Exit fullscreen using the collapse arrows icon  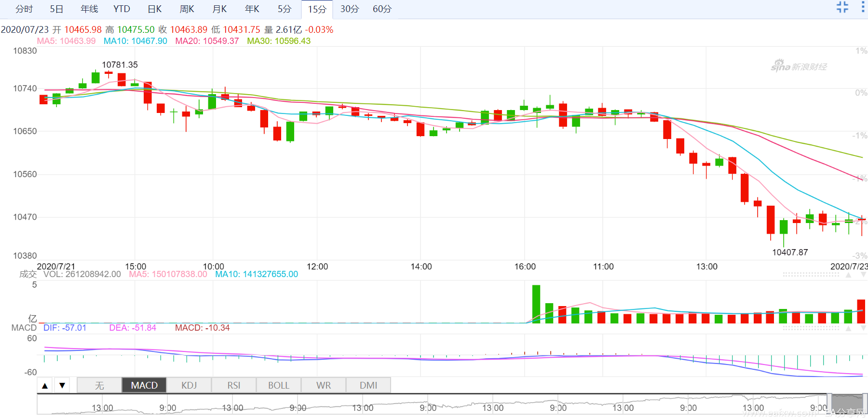(842, 7)
